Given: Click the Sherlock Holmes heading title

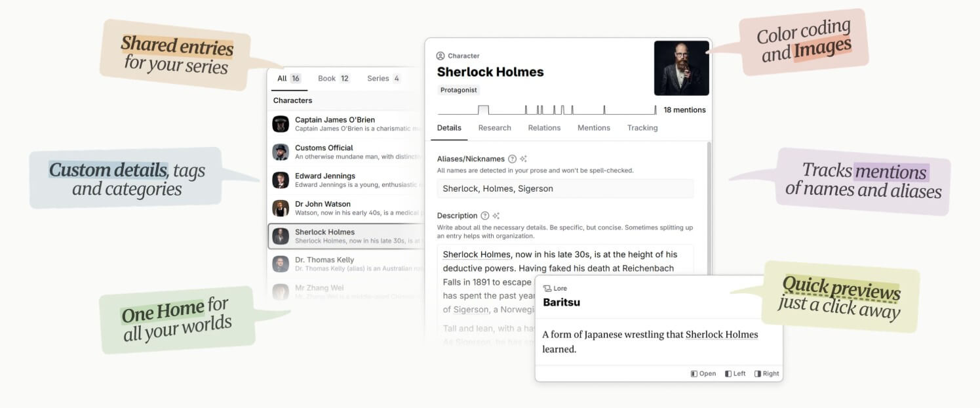Looking at the screenshot, I should point(490,72).
